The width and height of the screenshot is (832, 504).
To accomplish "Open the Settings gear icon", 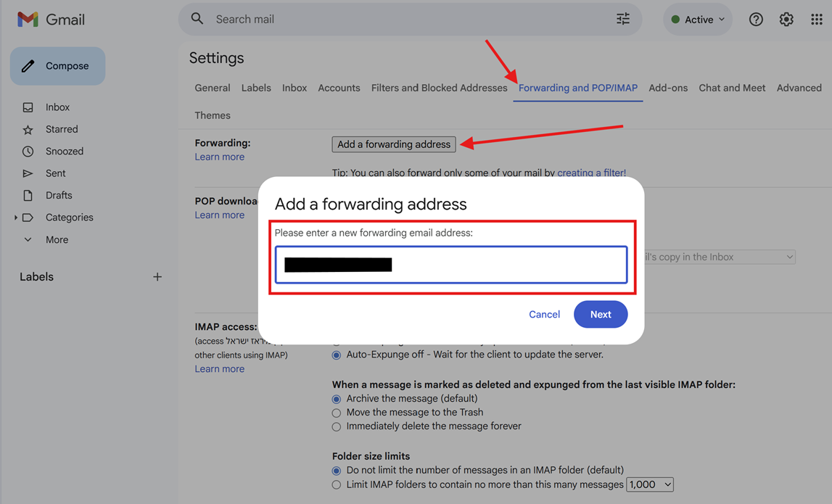I will click(x=786, y=20).
